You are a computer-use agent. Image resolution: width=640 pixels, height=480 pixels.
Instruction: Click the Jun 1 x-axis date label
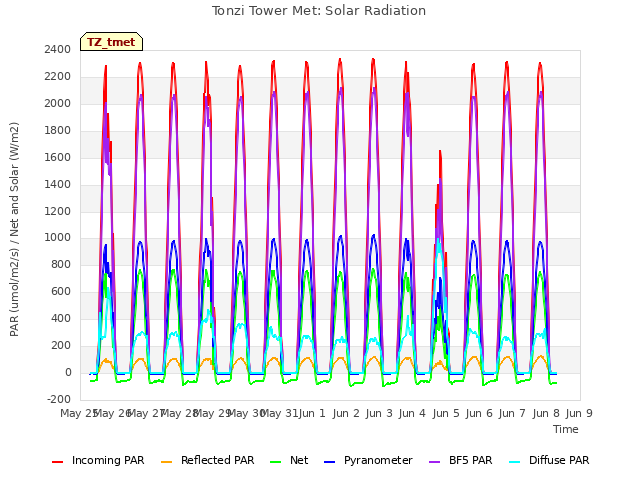(312, 413)
